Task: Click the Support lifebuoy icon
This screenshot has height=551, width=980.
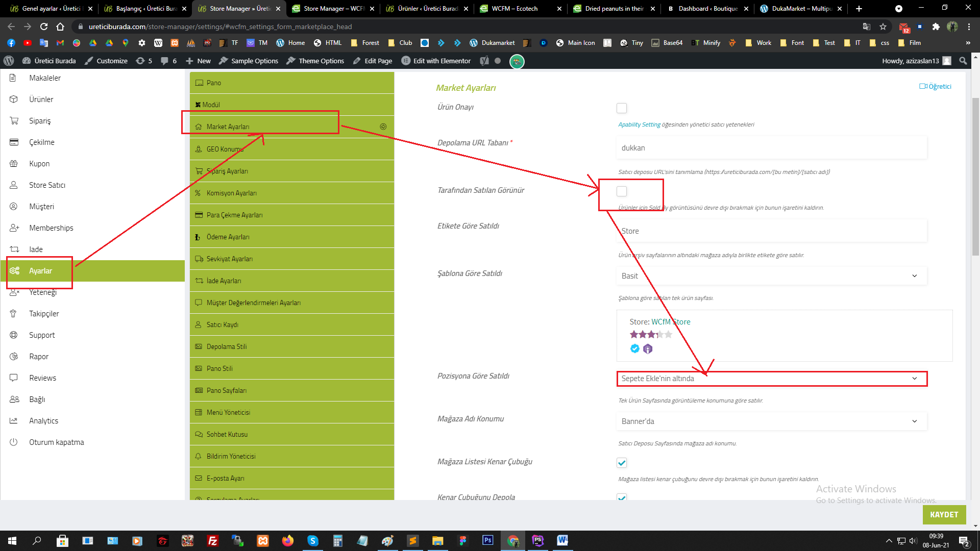Action: tap(14, 335)
